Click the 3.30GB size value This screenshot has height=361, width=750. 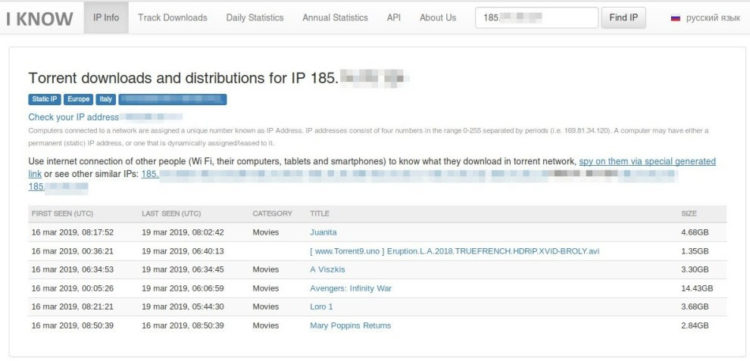(x=695, y=270)
